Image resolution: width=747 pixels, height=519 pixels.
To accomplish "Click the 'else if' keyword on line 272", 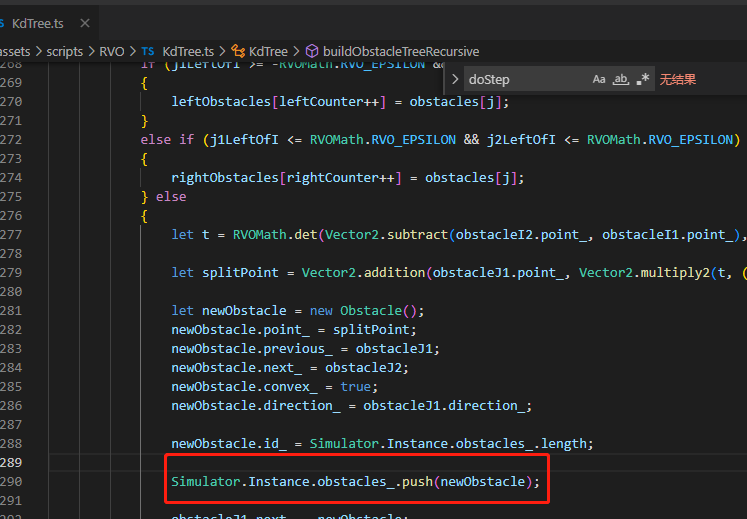I will (x=167, y=140).
